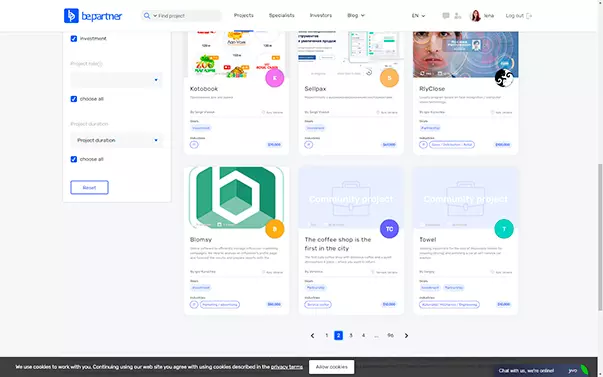Click the Kotobook card screenshot thumbnail
This screenshot has height=377, width=603.
(x=237, y=54)
